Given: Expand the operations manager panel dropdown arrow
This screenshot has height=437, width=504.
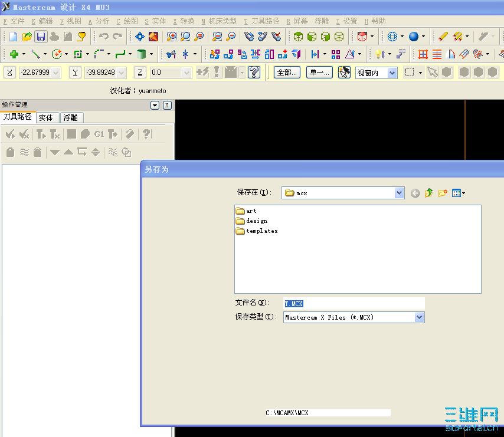Looking at the screenshot, I should pos(155,106).
